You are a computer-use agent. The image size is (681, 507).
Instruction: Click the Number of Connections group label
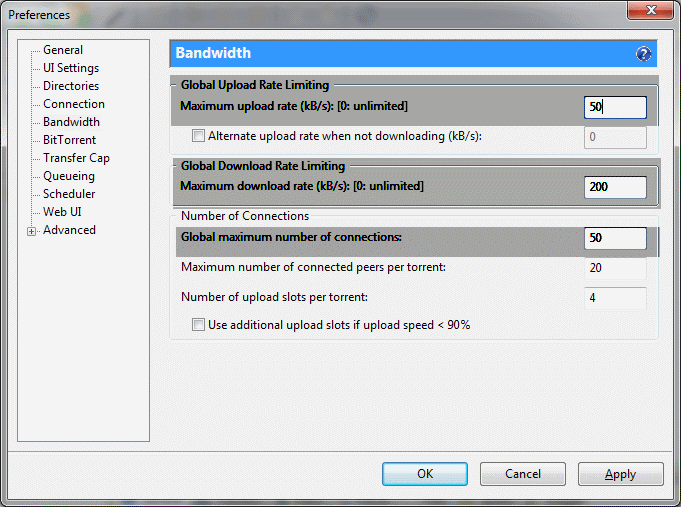click(245, 216)
